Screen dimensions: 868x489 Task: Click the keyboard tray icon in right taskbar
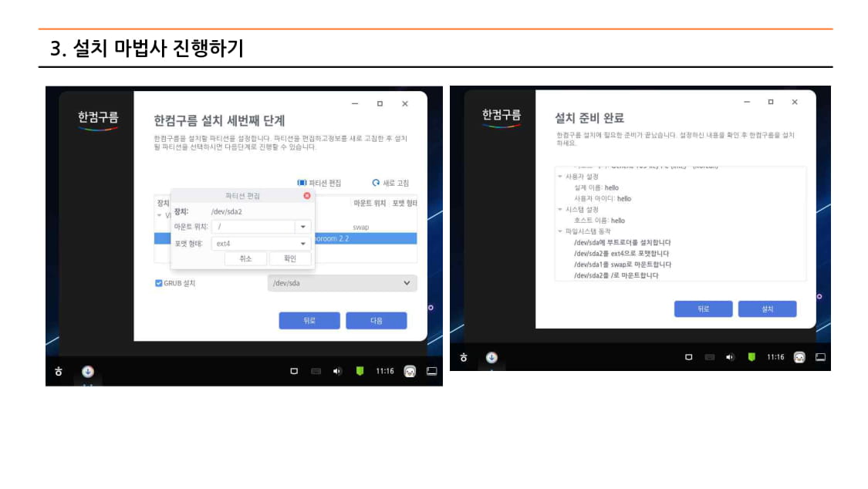710,357
